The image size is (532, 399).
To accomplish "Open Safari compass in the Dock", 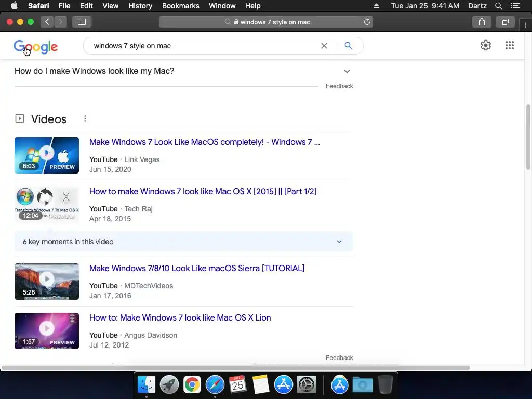I will click(x=215, y=385).
